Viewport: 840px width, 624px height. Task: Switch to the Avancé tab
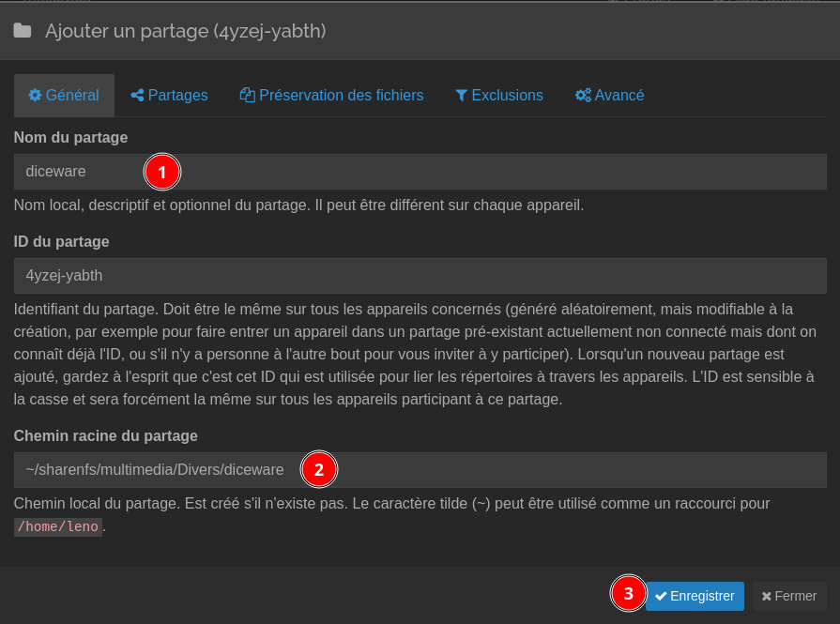[x=609, y=95]
